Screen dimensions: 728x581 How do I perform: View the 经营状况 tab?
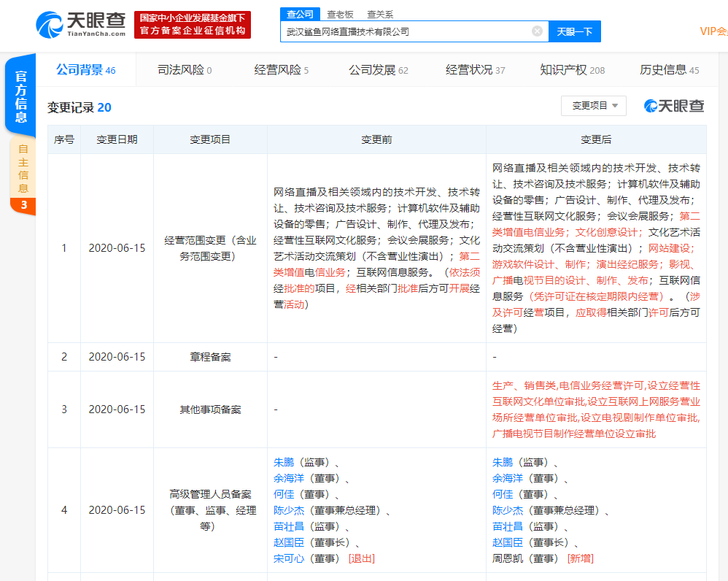(471, 69)
